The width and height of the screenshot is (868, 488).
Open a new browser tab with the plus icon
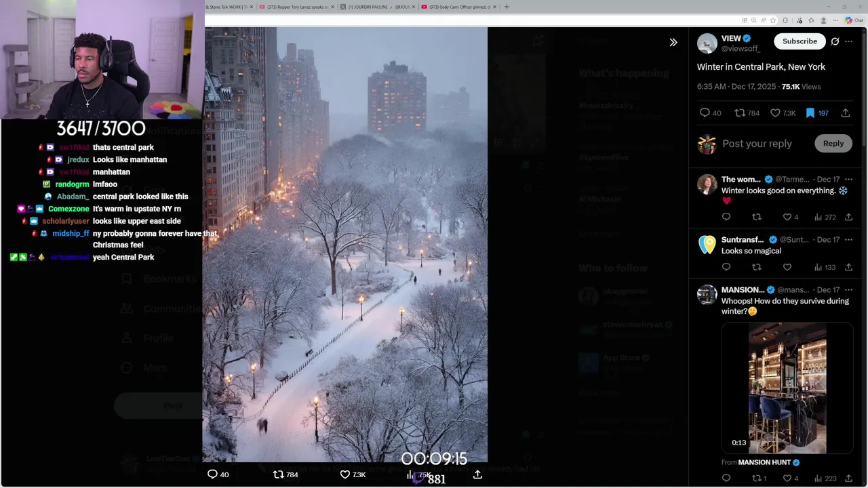coord(507,7)
